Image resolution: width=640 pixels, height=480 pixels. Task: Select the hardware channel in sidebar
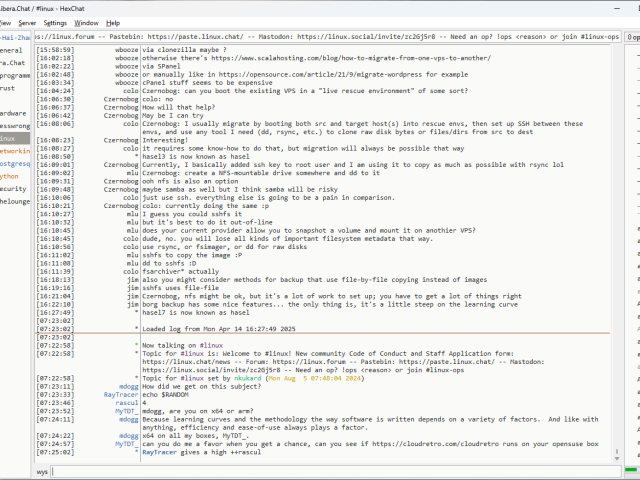pyautogui.click(x=13, y=113)
